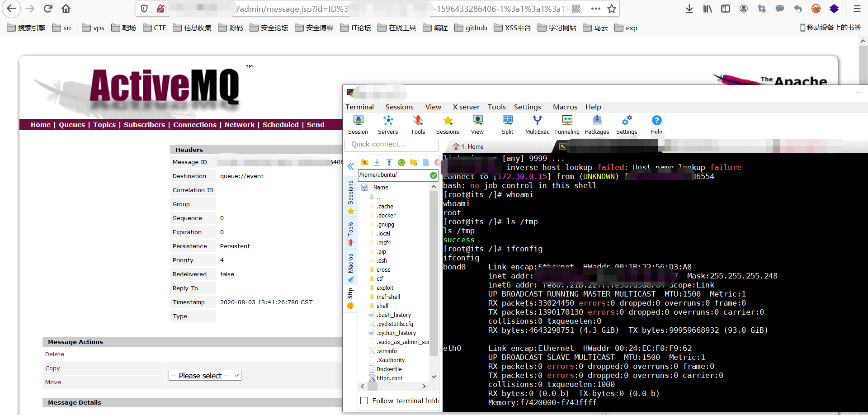
Task: Upload files to current SFTP folder
Action: [389, 162]
